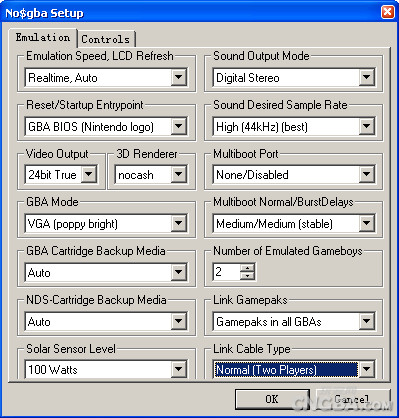The height and width of the screenshot is (418, 399).
Task: Click the emulated Gameboys number field
Action: click(x=227, y=272)
